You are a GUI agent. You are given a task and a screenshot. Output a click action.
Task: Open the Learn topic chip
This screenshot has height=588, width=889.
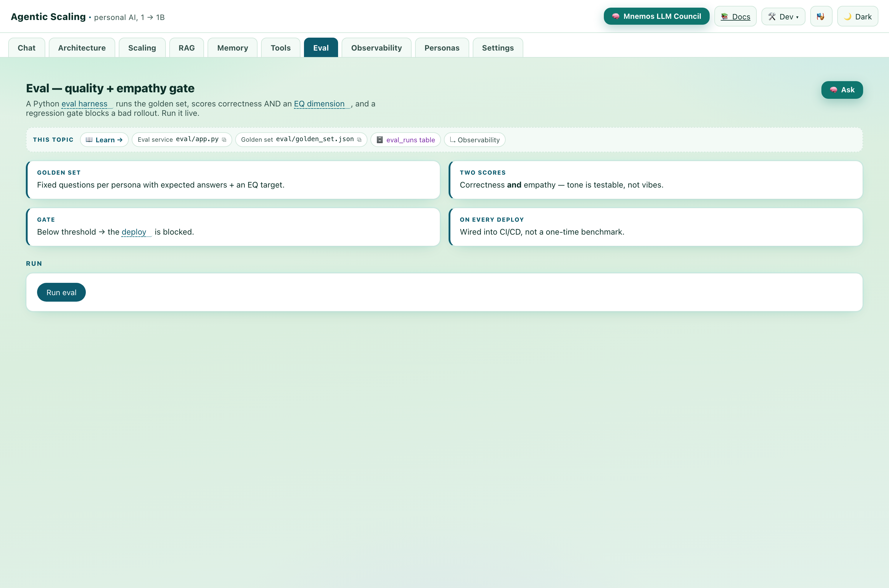click(104, 140)
